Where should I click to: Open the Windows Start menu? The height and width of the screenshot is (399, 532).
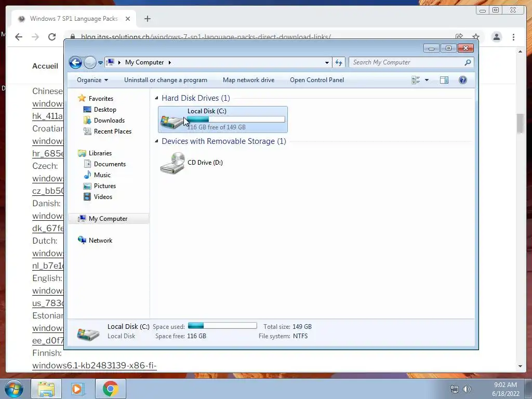tap(14, 389)
